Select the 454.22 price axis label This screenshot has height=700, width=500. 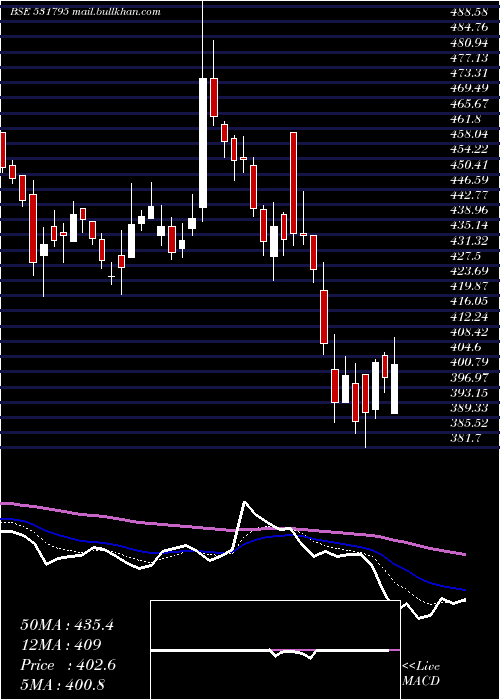point(469,149)
